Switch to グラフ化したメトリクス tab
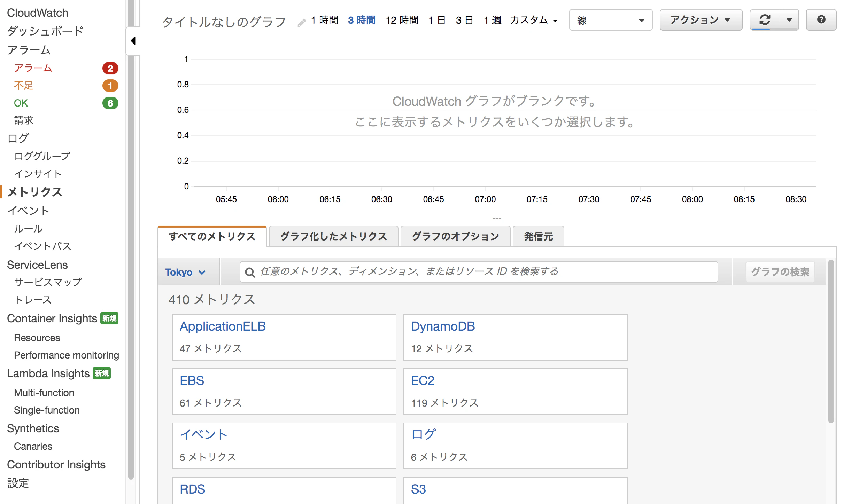The height and width of the screenshot is (504, 843). (333, 237)
